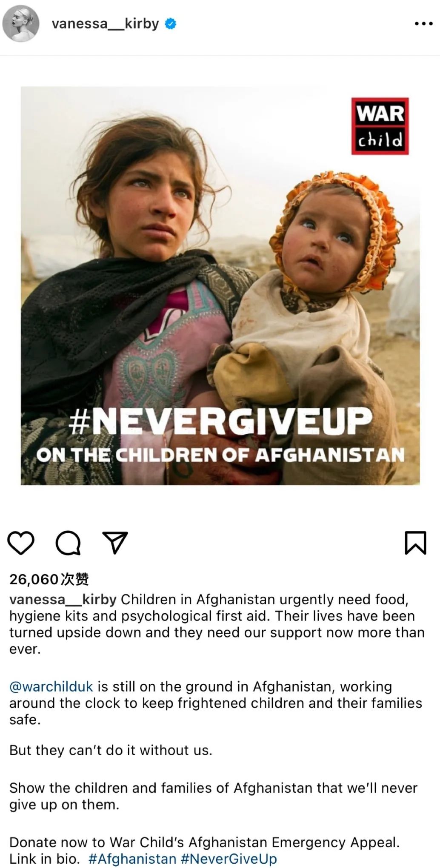Tap the #NEVERGIVEUP headline on the image

tap(220, 421)
